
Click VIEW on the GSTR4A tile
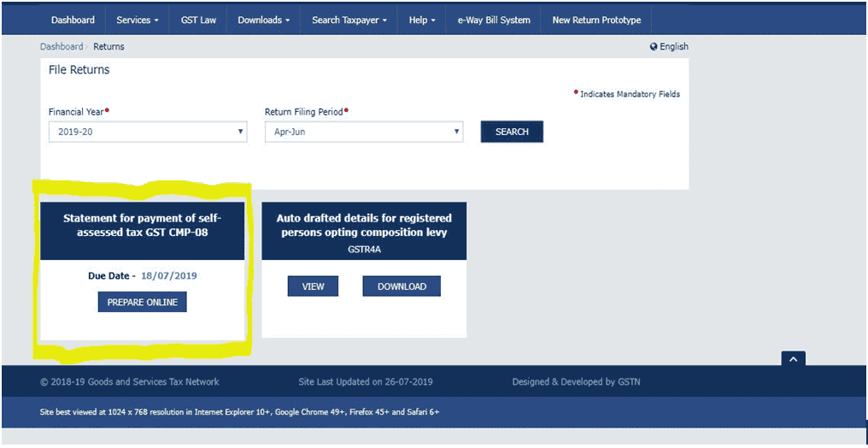313,286
